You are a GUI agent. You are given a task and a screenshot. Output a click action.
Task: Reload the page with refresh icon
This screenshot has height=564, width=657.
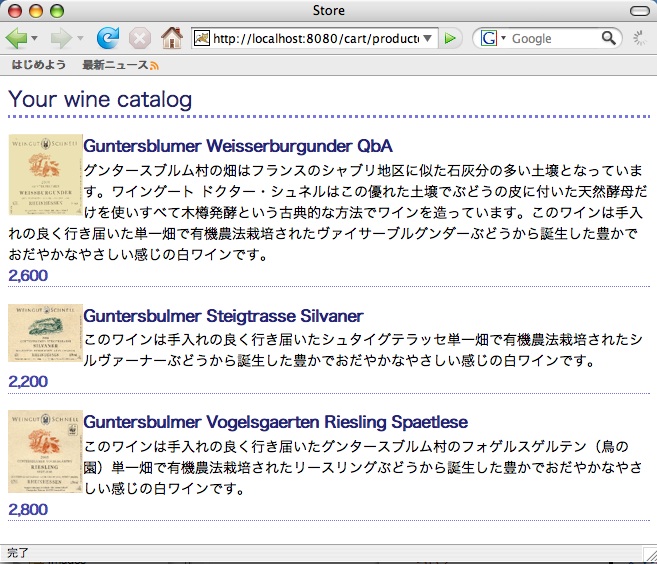[x=107, y=38]
